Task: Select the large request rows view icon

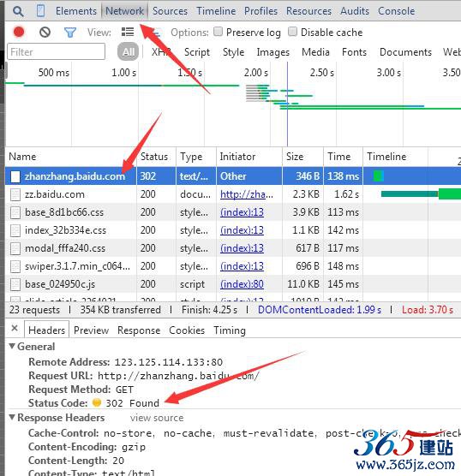Action: [x=128, y=32]
